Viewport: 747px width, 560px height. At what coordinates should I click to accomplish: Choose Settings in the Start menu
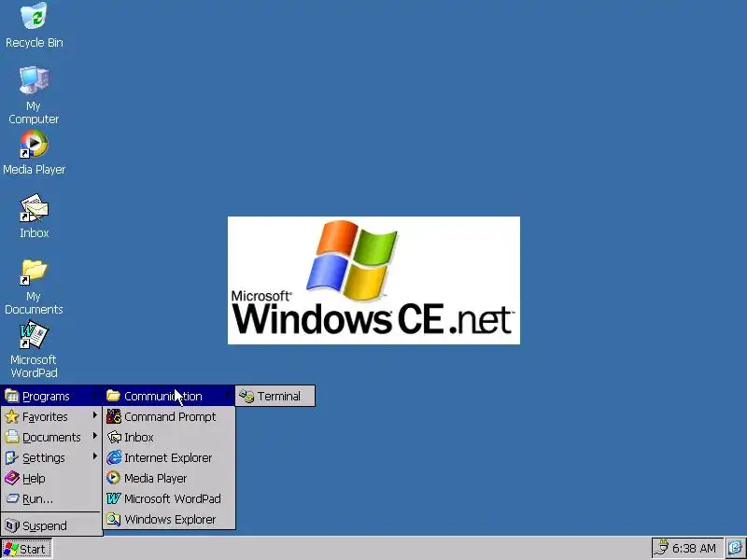click(51, 457)
